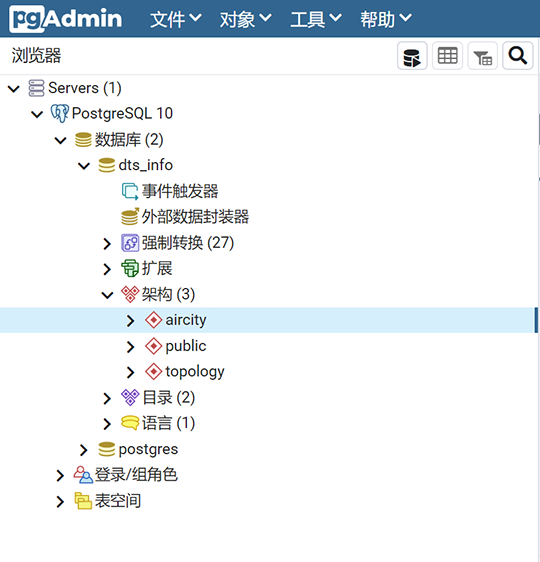Image resolution: width=540 pixels, height=562 pixels.
Task: Collapse the 架构 (3) node
Action: pos(107,295)
